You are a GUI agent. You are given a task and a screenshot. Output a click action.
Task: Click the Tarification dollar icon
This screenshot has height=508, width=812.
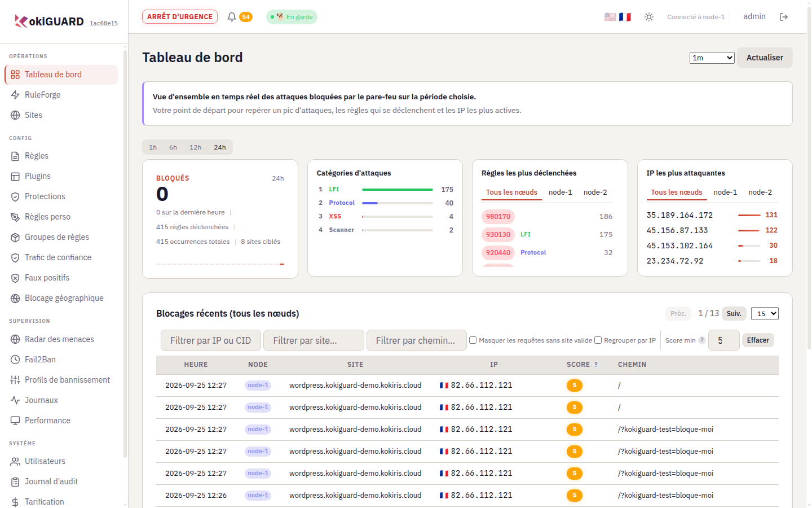(15, 502)
